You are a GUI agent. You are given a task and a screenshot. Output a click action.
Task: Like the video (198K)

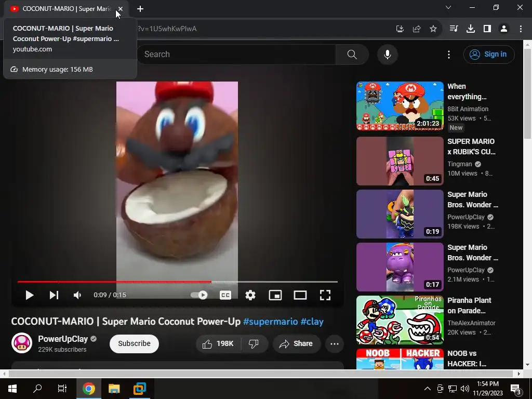click(219, 344)
